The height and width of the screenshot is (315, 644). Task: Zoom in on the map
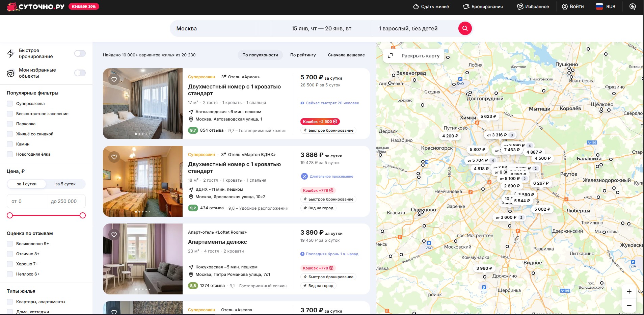[x=629, y=291]
